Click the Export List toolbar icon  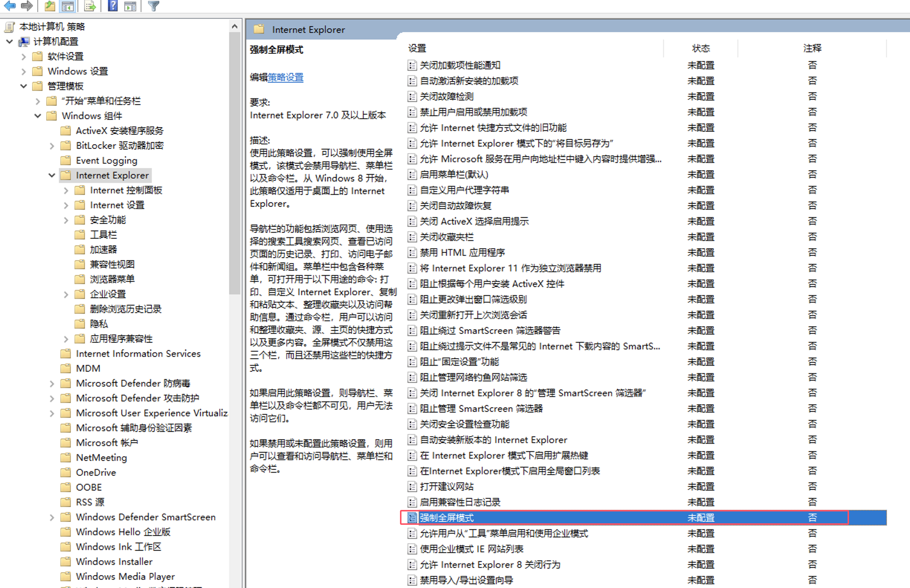coord(90,6)
